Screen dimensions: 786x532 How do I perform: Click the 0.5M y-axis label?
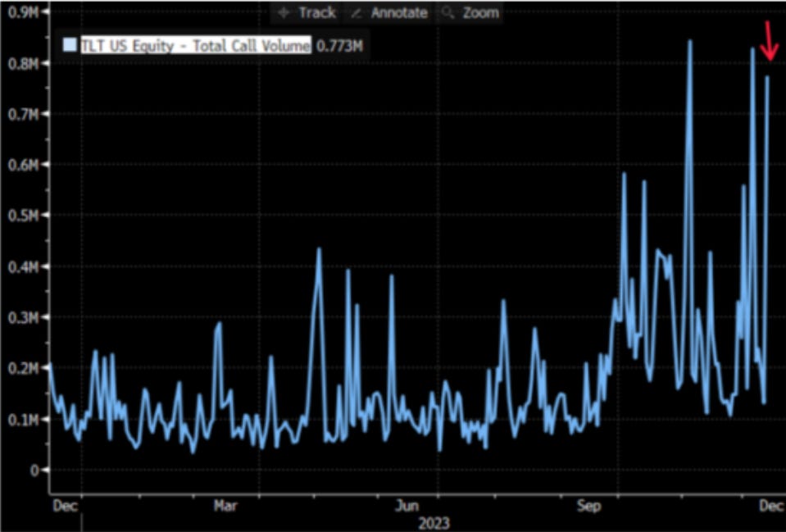24,215
